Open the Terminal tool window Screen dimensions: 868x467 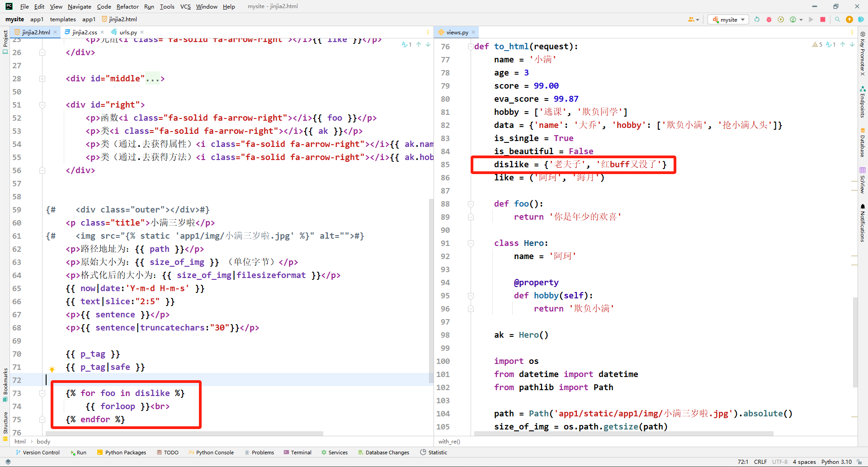pyautogui.click(x=297, y=452)
